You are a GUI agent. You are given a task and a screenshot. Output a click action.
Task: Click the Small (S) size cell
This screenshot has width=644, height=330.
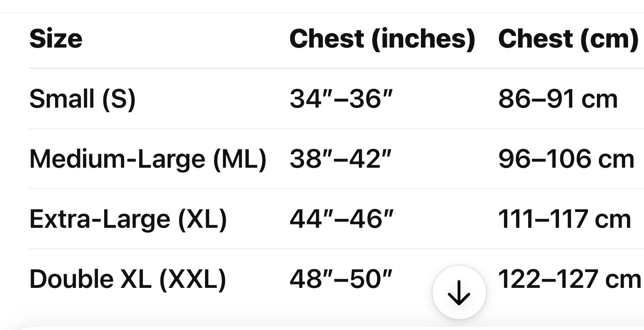pyautogui.click(x=83, y=99)
